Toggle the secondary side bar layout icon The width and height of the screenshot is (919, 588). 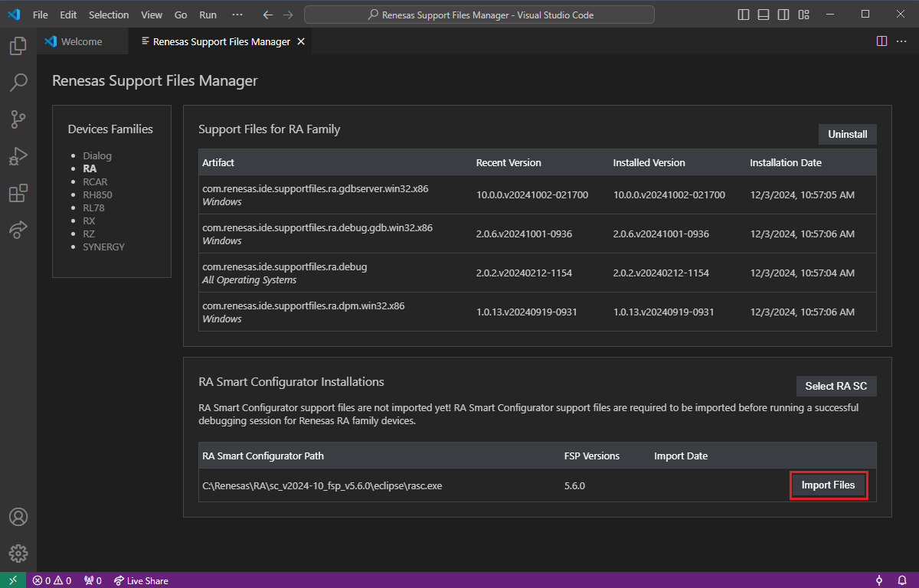click(783, 15)
